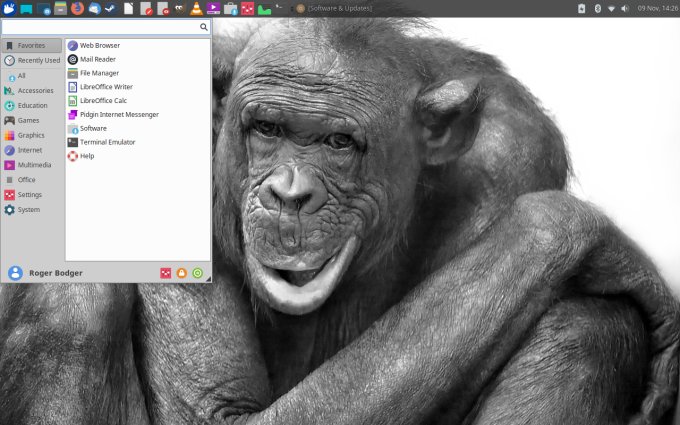The width and height of the screenshot is (680, 425).
Task: Click the Bluetooth tray icon
Action: pos(597,8)
